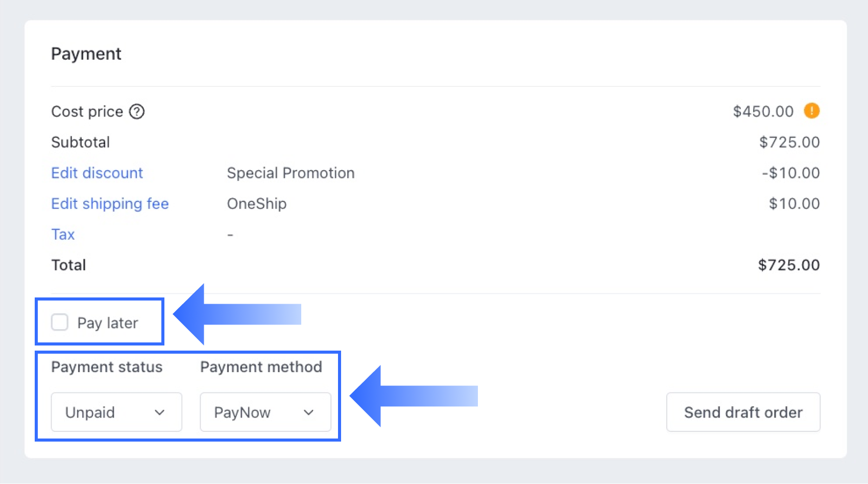Click the Payment status field label
The image size is (868, 484).
[107, 367]
